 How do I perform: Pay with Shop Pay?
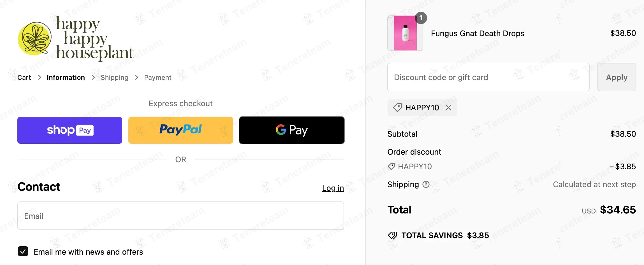[70, 130]
